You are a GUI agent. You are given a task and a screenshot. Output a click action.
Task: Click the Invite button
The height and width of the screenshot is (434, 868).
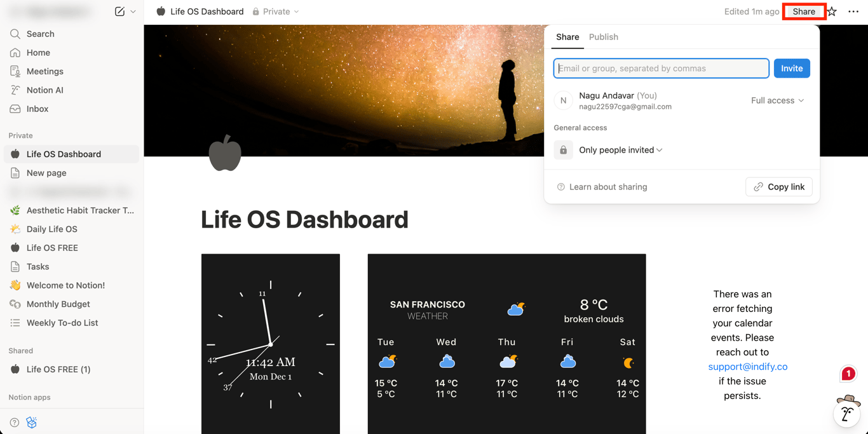coord(791,68)
